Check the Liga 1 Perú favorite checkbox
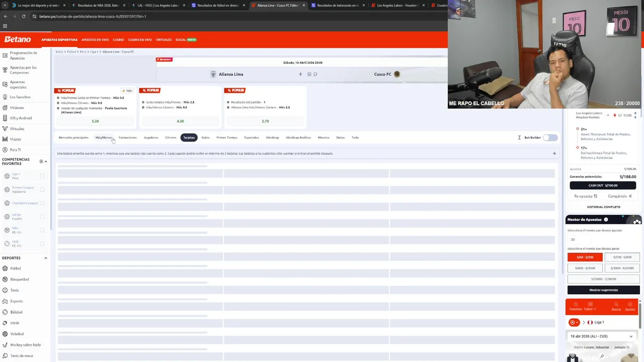The height and width of the screenshot is (362, 644). (42, 176)
